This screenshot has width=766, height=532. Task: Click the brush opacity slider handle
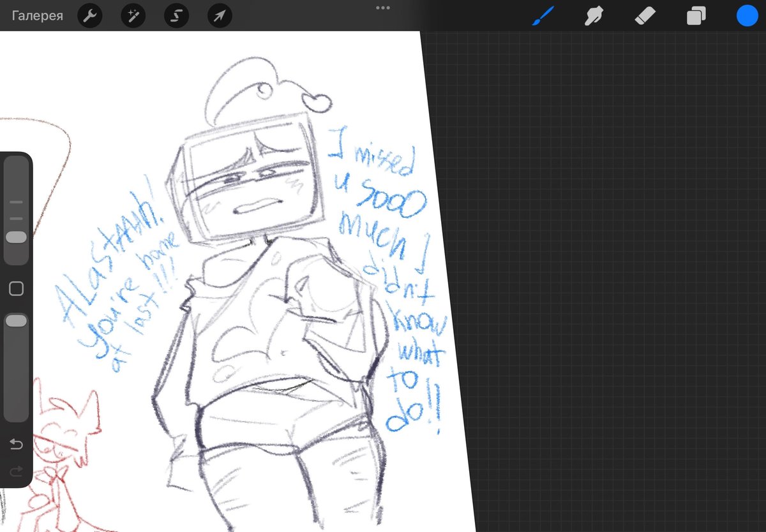(16, 321)
